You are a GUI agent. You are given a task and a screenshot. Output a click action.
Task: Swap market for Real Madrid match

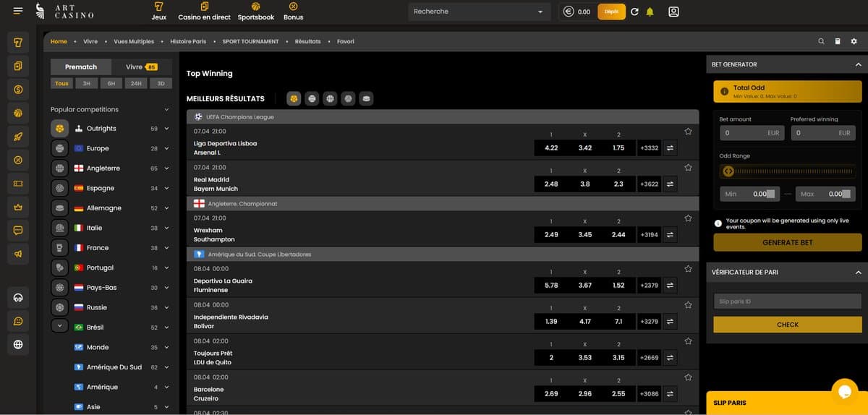coord(670,184)
